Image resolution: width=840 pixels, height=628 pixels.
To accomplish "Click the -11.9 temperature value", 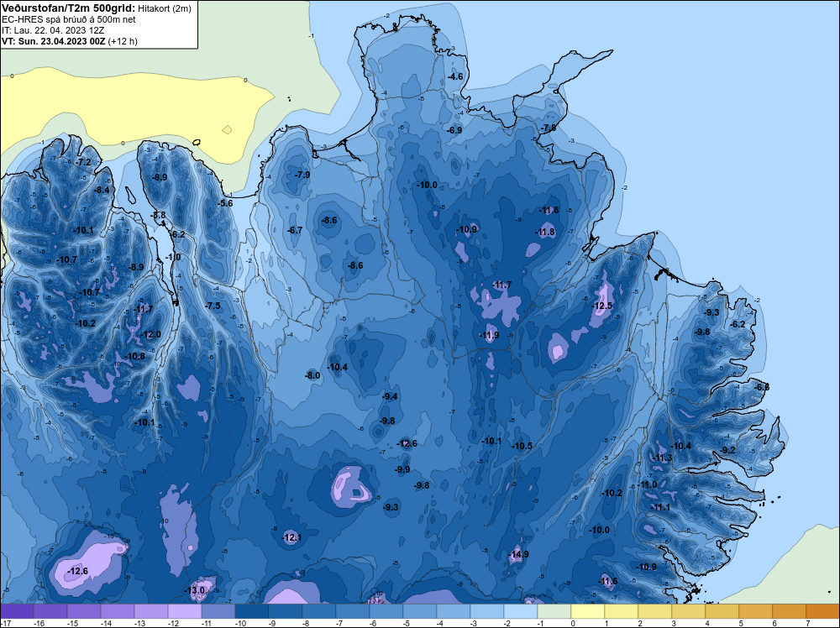I will [x=489, y=336].
